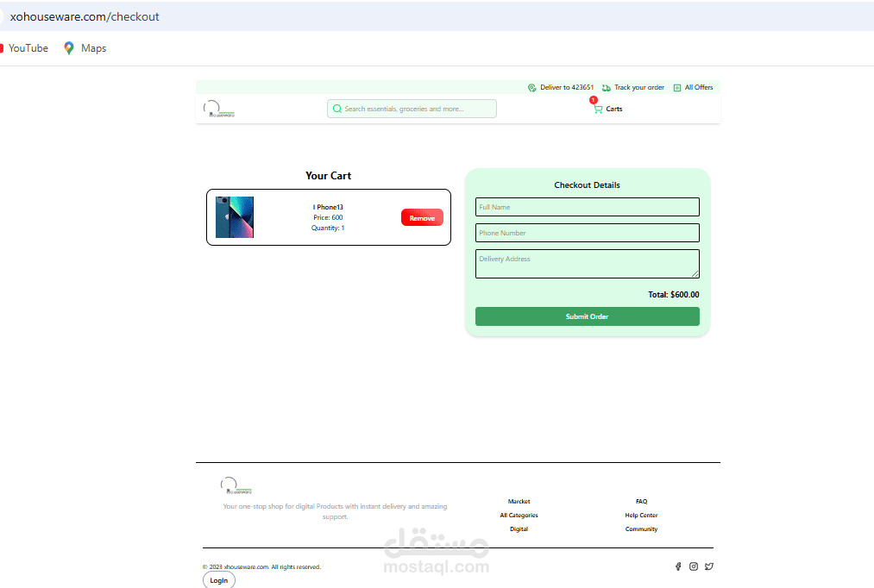
Task: Submit the order
Action: tap(587, 316)
